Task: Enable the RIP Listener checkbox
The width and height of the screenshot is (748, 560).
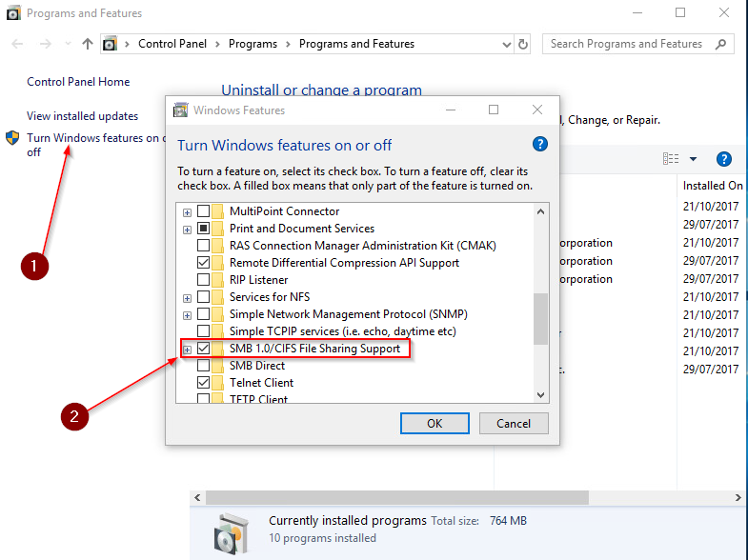Action: click(203, 279)
